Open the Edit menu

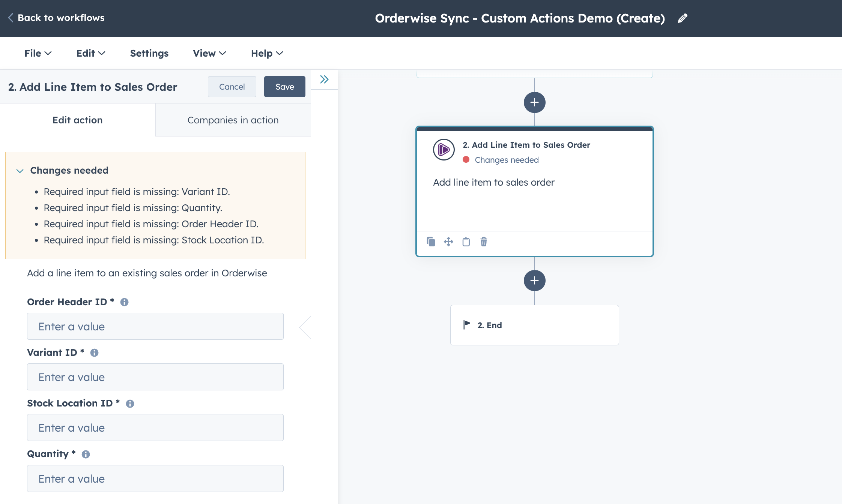tap(90, 53)
